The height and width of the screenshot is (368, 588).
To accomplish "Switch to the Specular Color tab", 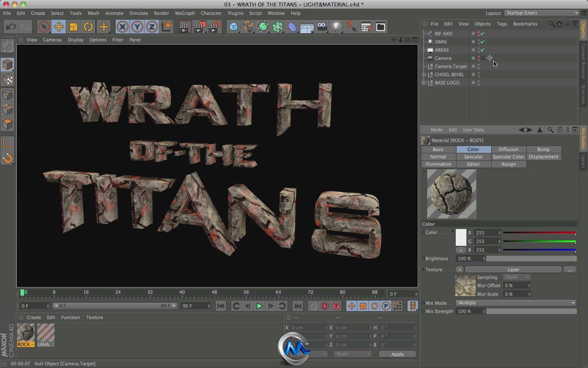I will [x=508, y=157].
